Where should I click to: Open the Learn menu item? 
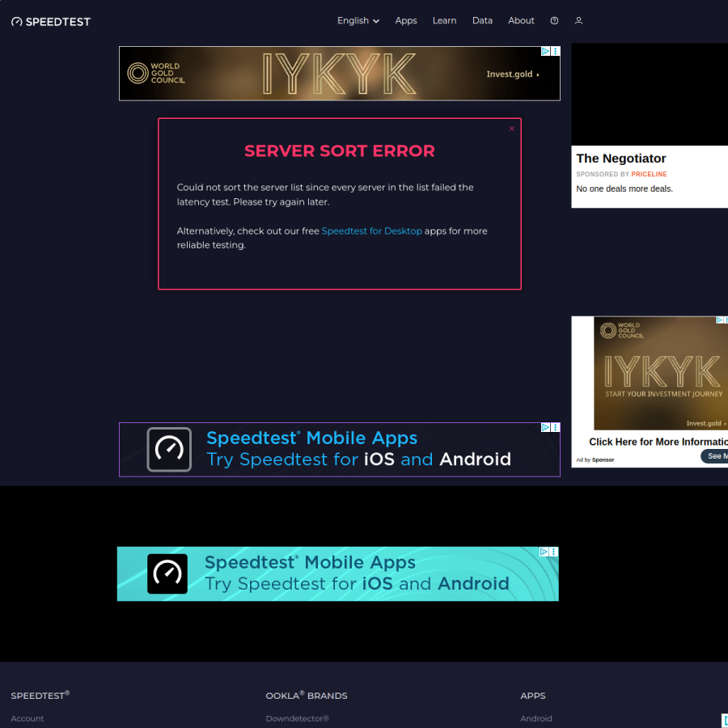[444, 20]
